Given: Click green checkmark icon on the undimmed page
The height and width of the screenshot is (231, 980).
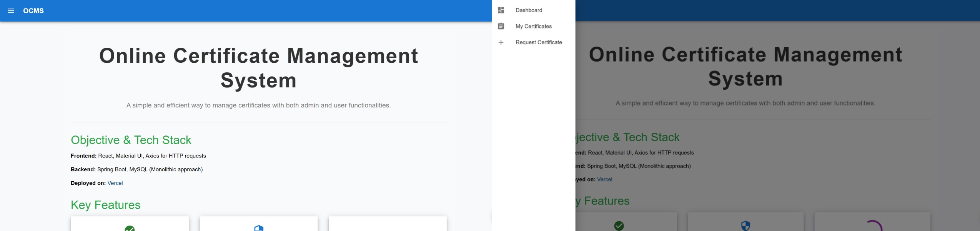Looking at the screenshot, I should (x=130, y=228).
